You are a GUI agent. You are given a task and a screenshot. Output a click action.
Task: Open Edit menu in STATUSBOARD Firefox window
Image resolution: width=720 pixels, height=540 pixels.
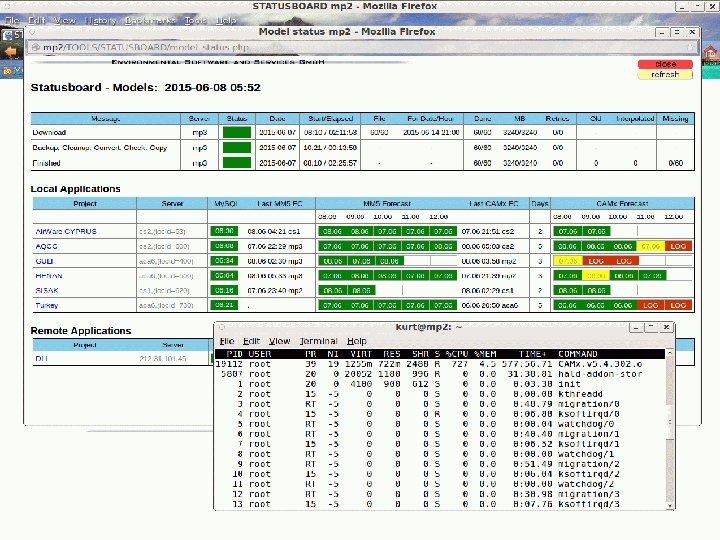36,20
